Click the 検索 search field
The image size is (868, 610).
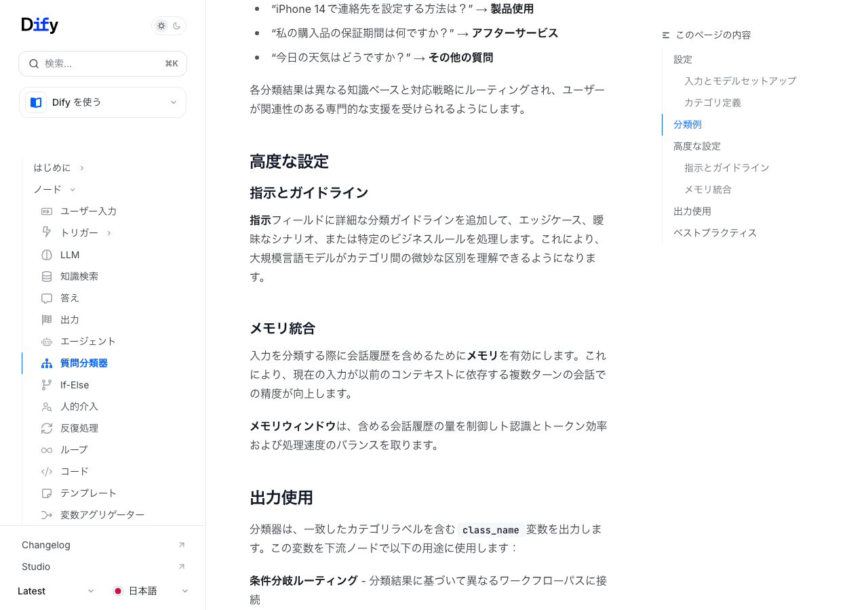pos(102,64)
